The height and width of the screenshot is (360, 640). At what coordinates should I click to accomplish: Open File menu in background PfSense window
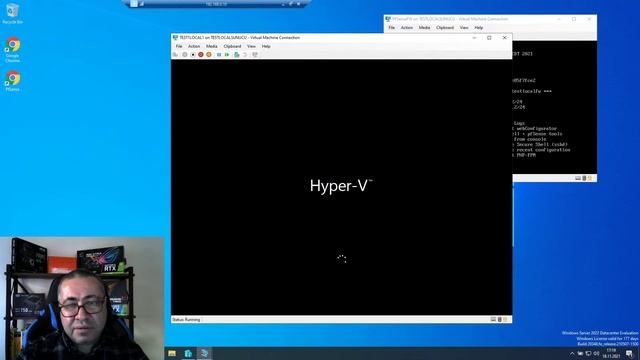coord(391,28)
